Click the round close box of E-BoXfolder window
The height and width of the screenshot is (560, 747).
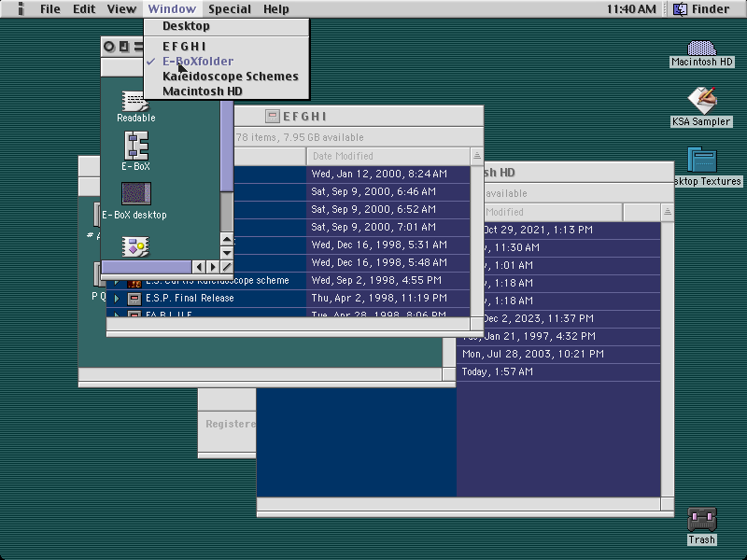(109, 46)
